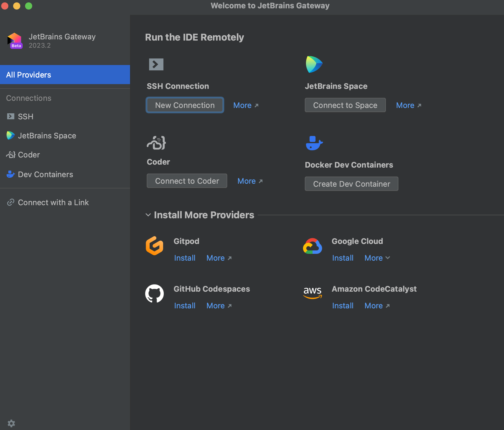Choose Connect with a Link

tap(53, 202)
